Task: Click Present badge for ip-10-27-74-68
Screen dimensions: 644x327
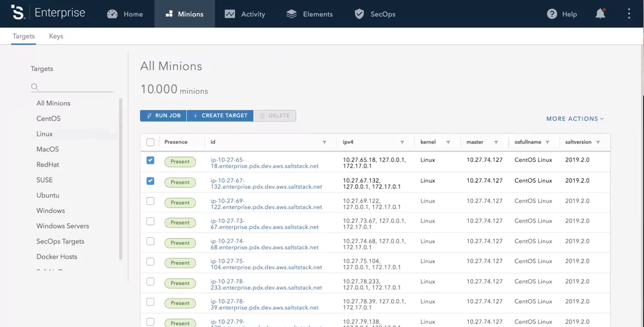Action: [x=180, y=243]
